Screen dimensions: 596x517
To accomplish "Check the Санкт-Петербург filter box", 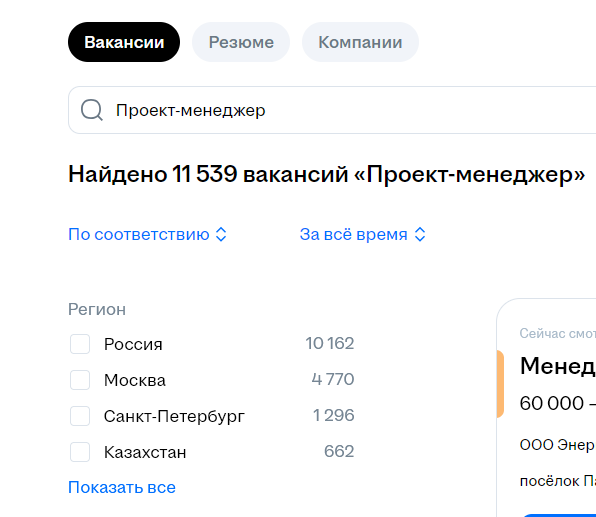I will [x=80, y=416].
